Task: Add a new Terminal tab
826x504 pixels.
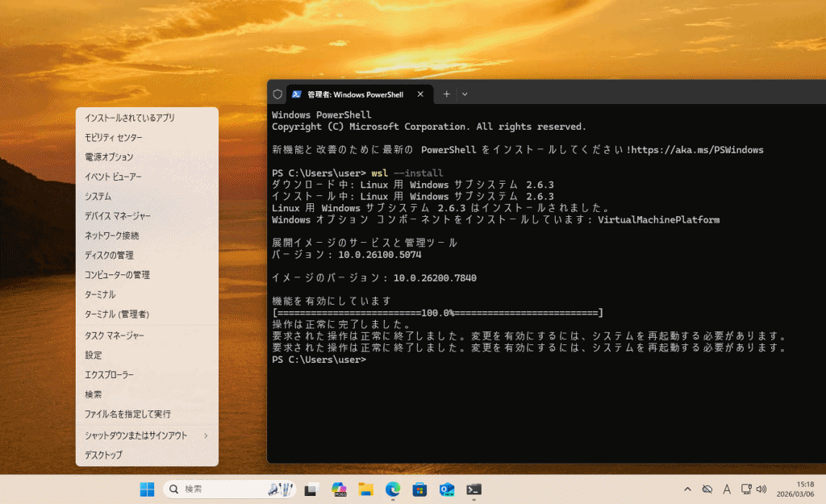Action: tap(446, 94)
